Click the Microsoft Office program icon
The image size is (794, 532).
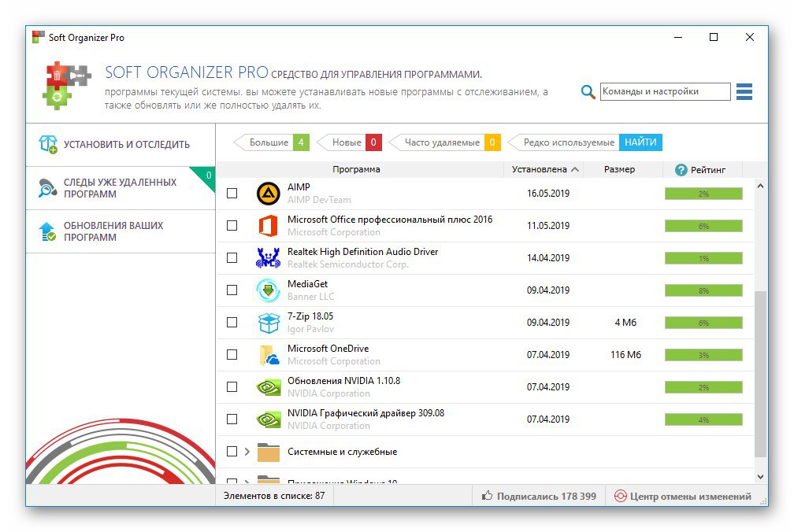[x=268, y=226]
